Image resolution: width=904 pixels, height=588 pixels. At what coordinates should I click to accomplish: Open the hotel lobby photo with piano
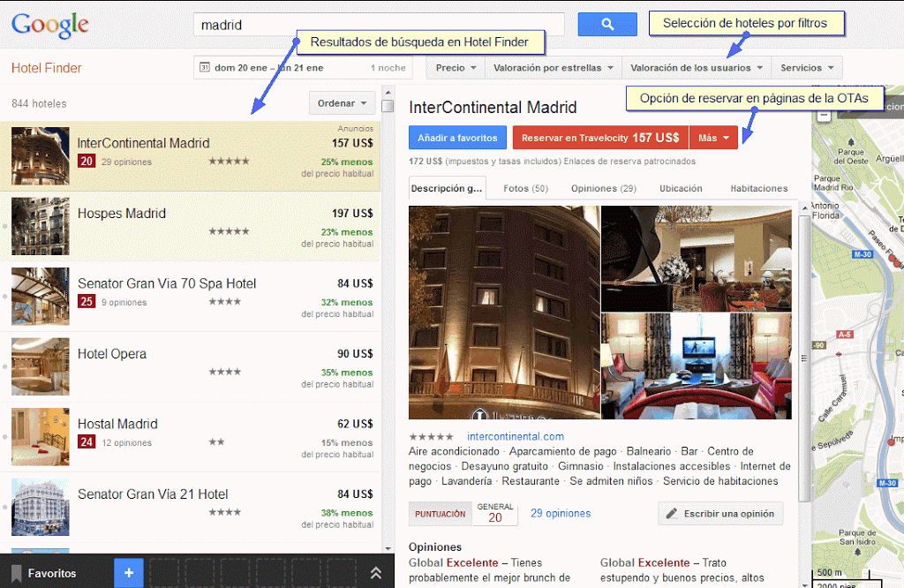point(697,259)
